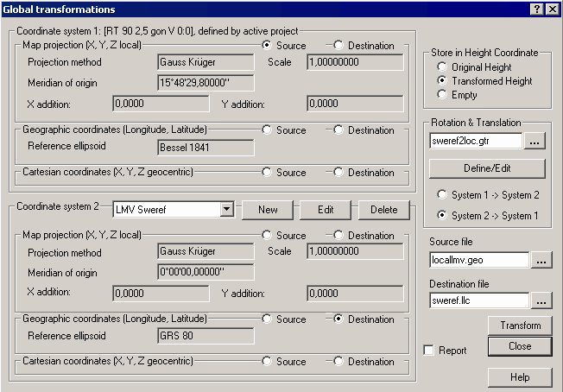The height and width of the screenshot is (392, 563).
Task: Close the dialog with Close button
Action: click(520, 346)
